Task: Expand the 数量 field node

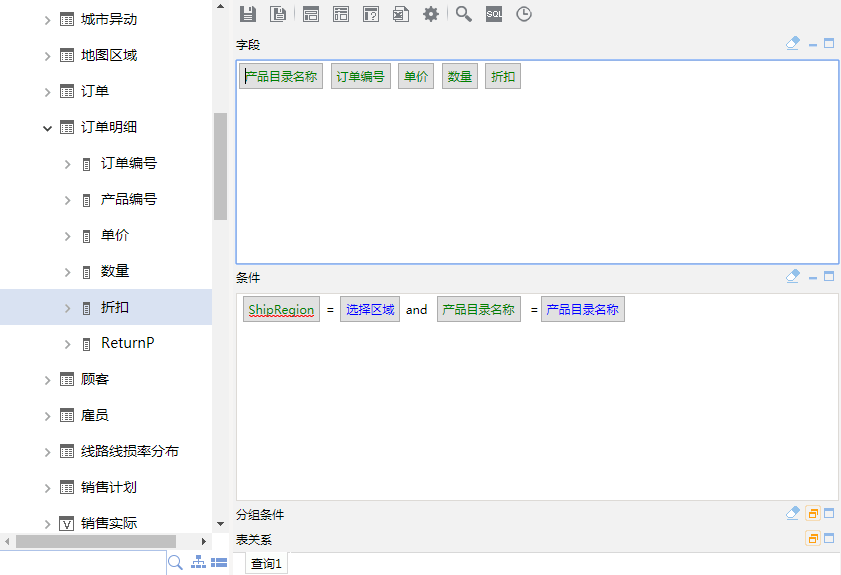Action: [x=68, y=272]
